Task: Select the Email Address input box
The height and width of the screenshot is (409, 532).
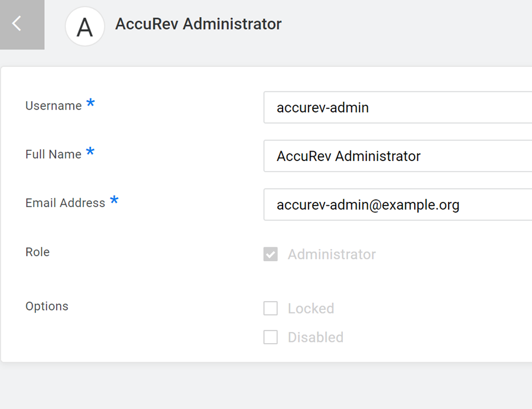Action: pyautogui.click(x=398, y=205)
